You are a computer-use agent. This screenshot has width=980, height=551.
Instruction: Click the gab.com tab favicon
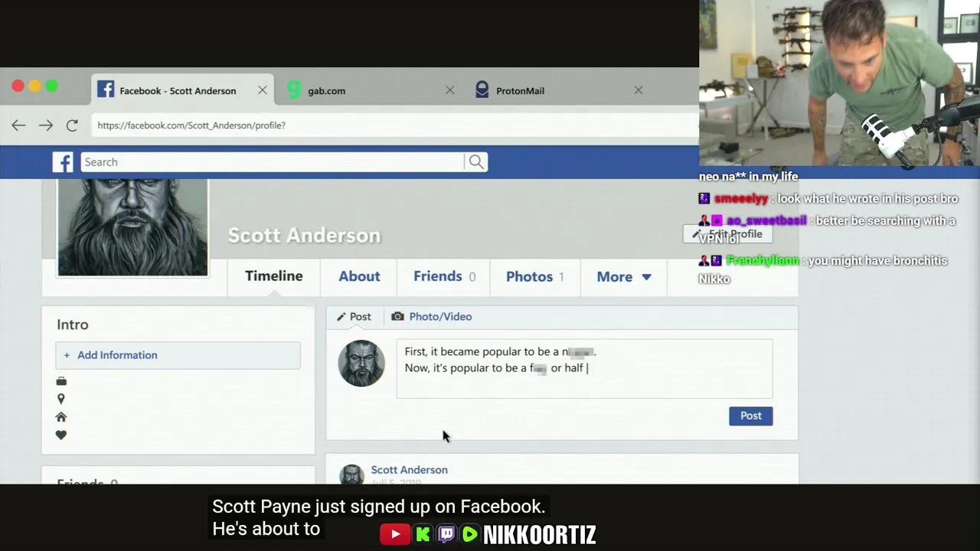(x=294, y=90)
